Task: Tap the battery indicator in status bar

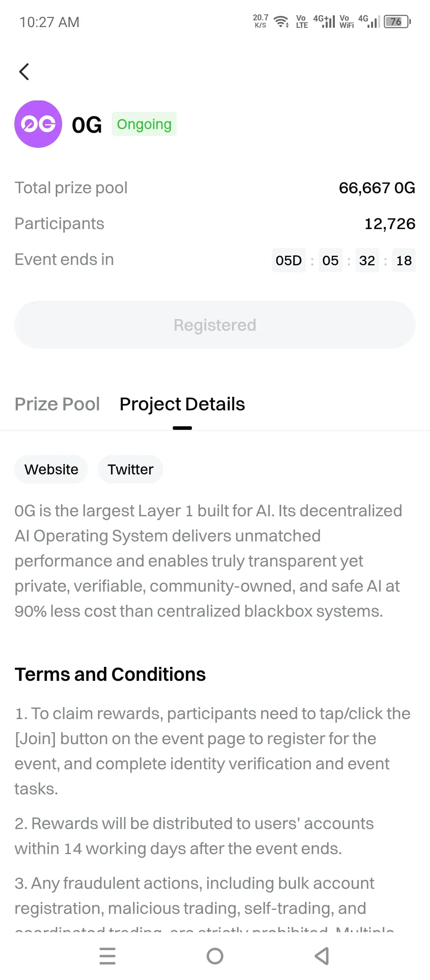Action: point(397,22)
